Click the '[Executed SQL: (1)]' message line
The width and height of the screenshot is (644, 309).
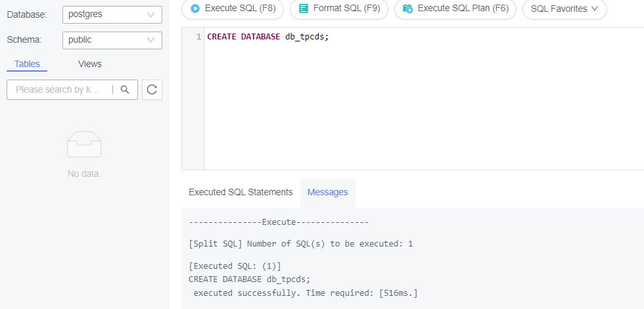235,266
